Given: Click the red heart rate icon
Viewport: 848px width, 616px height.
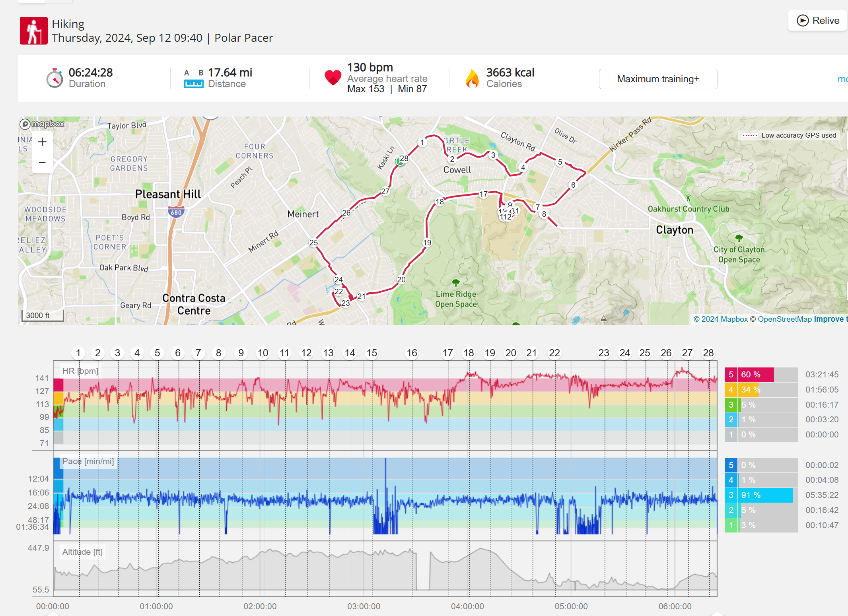Looking at the screenshot, I should [333, 78].
